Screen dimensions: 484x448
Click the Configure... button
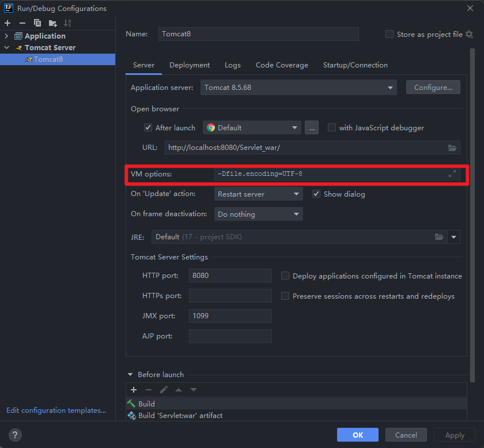coord(433,88)
